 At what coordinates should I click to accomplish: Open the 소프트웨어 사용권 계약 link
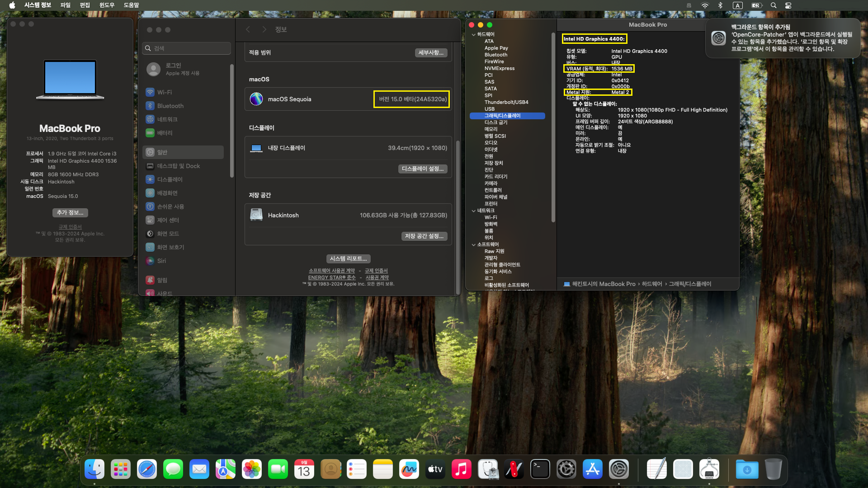click(332, 271)
